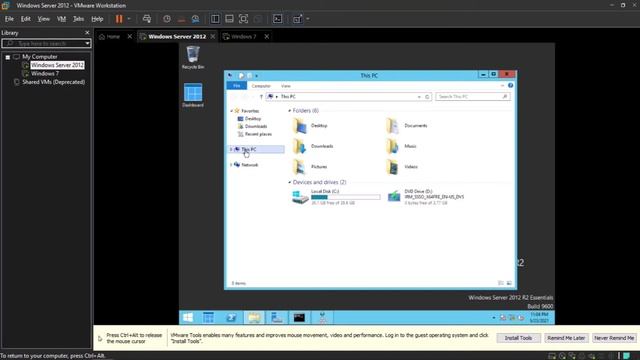Collapse the Folders (6) section
The height and width of the screenshot is (360, 640).
click(290, 111)
